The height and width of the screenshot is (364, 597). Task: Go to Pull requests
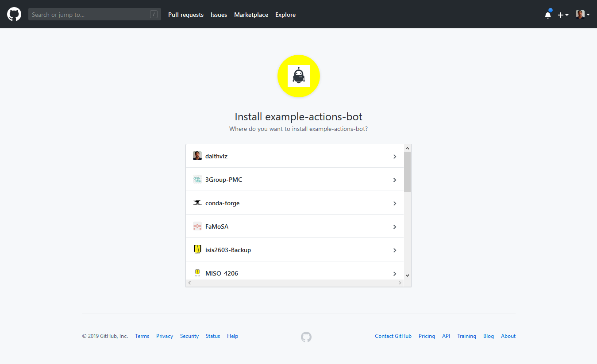coord(186,15)
